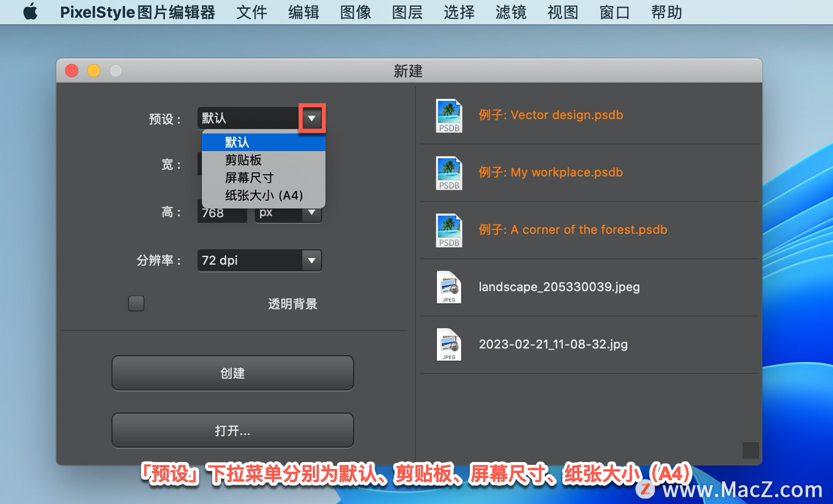
Task: Click A corner of the forest.psdb icon
Action: click(449, 230)
